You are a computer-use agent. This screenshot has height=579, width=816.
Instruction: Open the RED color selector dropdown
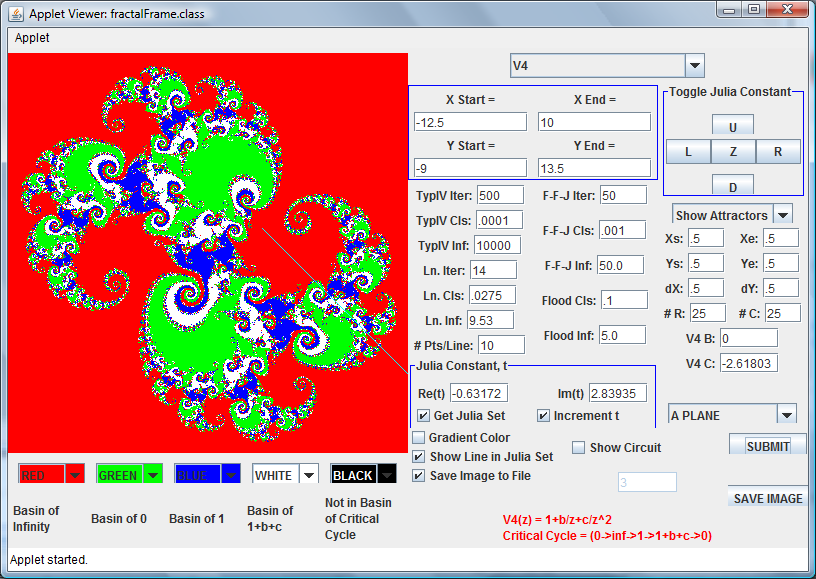[74, 475]
